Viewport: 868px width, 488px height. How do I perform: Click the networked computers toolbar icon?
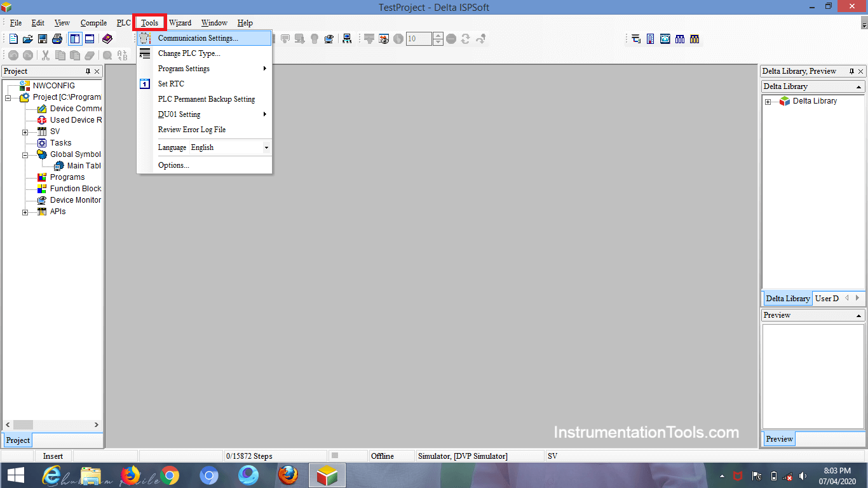[347, 39]
